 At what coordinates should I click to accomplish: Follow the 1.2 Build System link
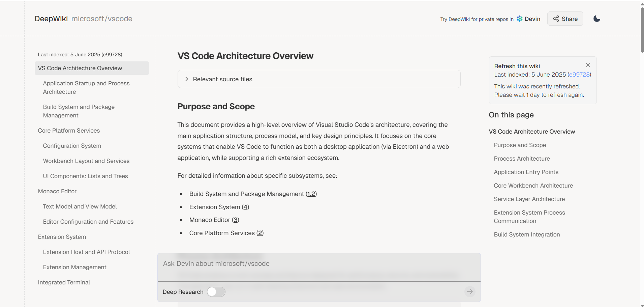pos(311,194)
